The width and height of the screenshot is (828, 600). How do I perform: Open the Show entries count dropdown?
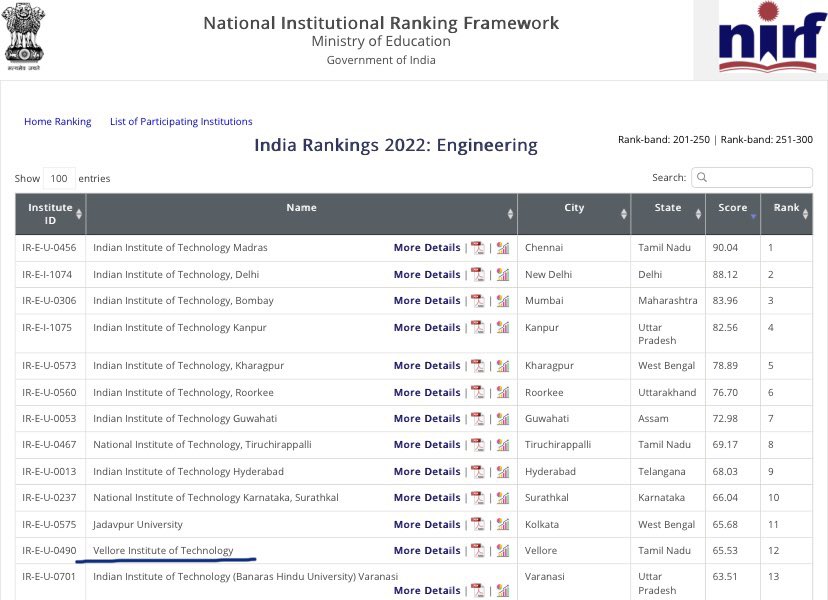59,179
